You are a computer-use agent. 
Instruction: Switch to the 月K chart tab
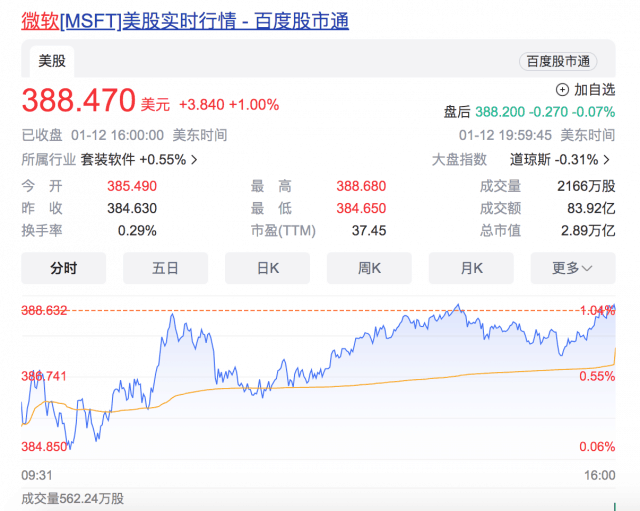pyautogui.click(x=471, y=268)
